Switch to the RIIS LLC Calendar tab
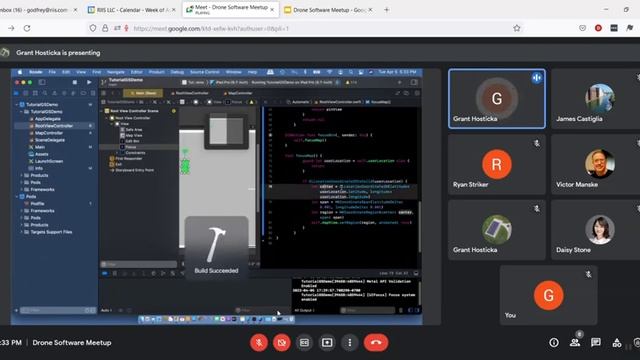This screenshot has height=360, width=640. (x=132, y=10)
